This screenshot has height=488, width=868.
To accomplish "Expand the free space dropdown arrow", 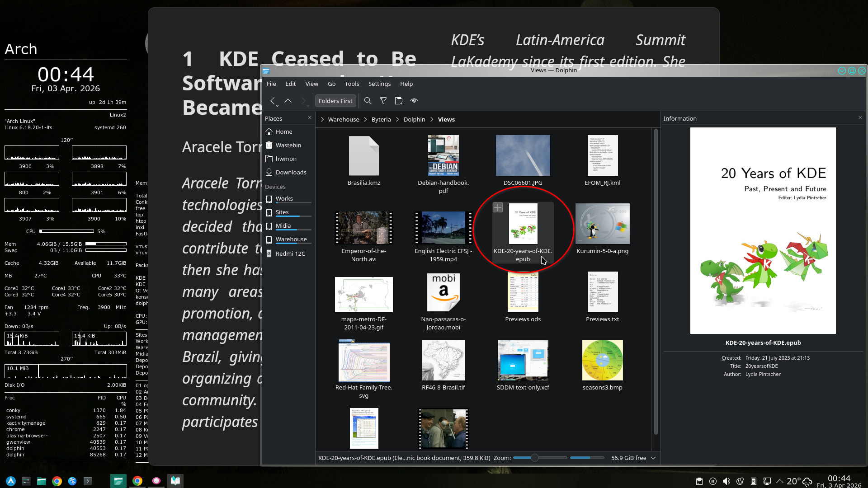I will (x=653, y=458).
